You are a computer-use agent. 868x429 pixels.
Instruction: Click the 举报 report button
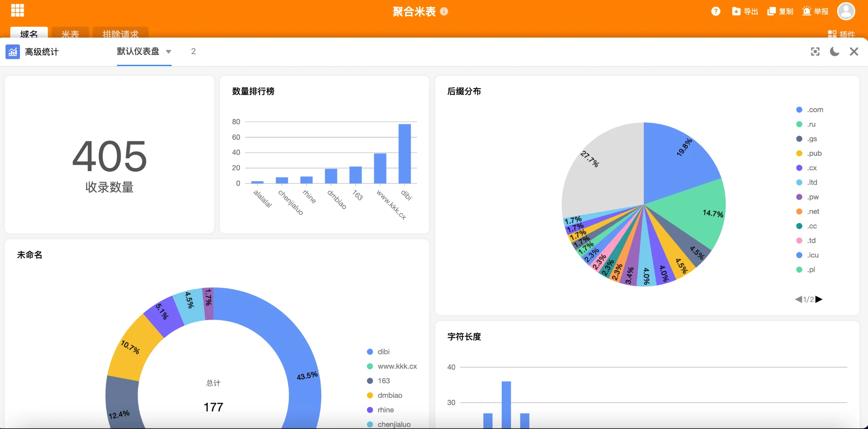tap(815, 11)
